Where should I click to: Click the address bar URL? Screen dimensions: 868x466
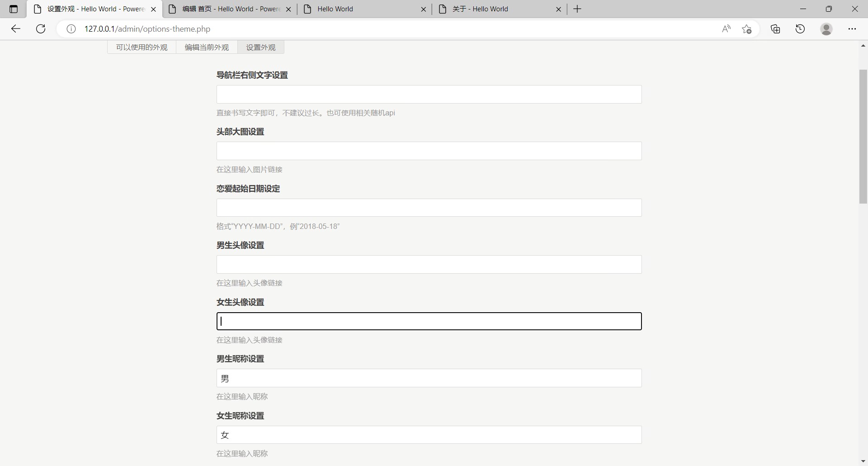(147, 29)
